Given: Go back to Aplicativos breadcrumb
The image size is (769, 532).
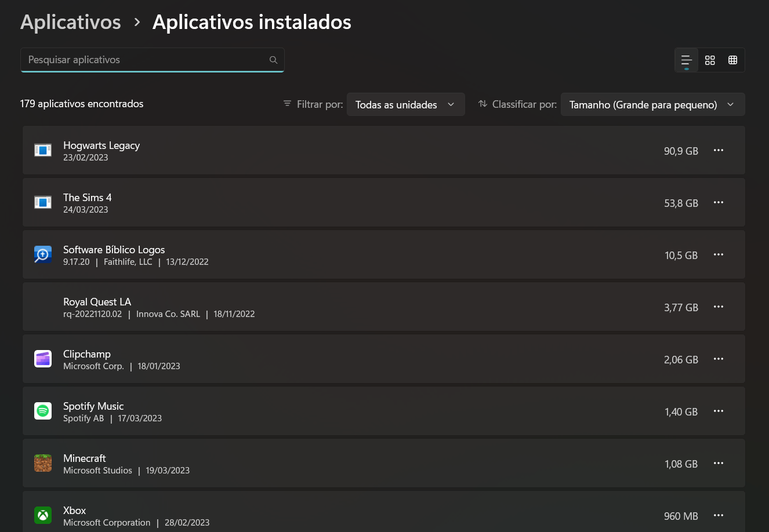Looking at the screenshot, I should (x=71, y=22).
